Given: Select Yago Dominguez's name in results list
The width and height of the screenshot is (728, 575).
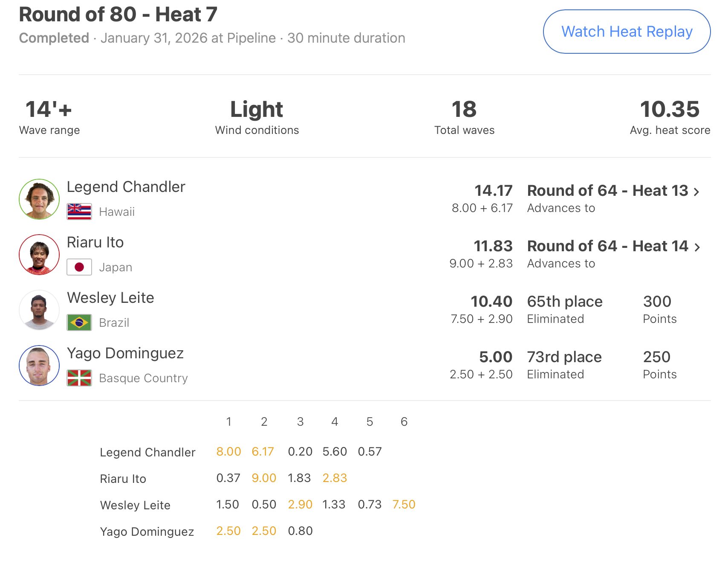Looking at the screenshot, I should [x=125, y=353].
